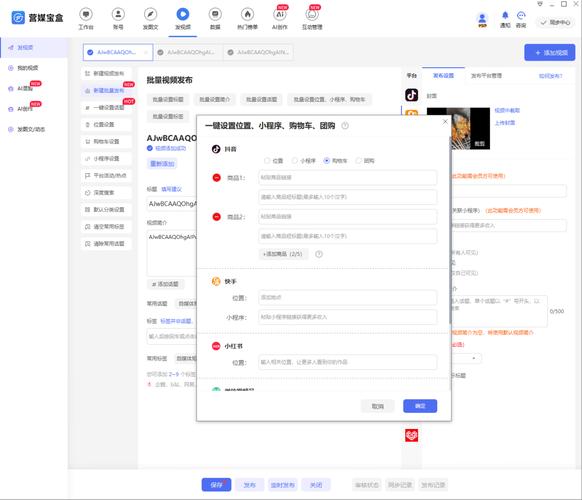The width and height of the screenshot is (582, 500).
Task: Click the Xiaohongshu logo in dialog
Action: click(x=216, y=346)
